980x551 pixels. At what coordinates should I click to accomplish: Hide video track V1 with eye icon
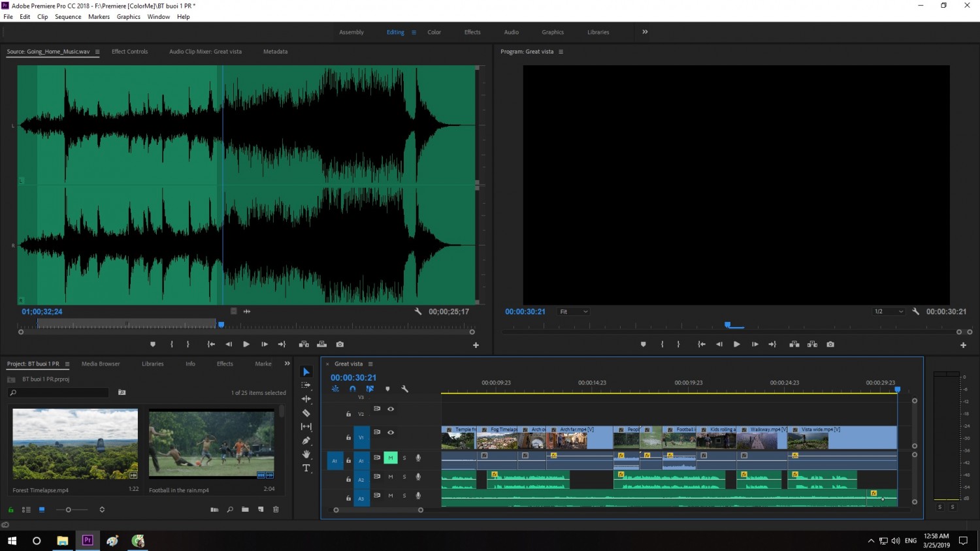tap(391, 432)
